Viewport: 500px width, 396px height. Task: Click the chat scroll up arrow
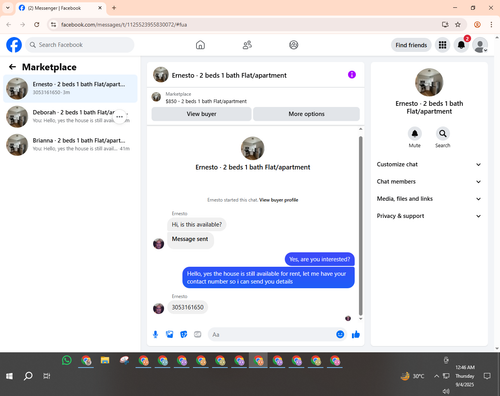point(360,129)
